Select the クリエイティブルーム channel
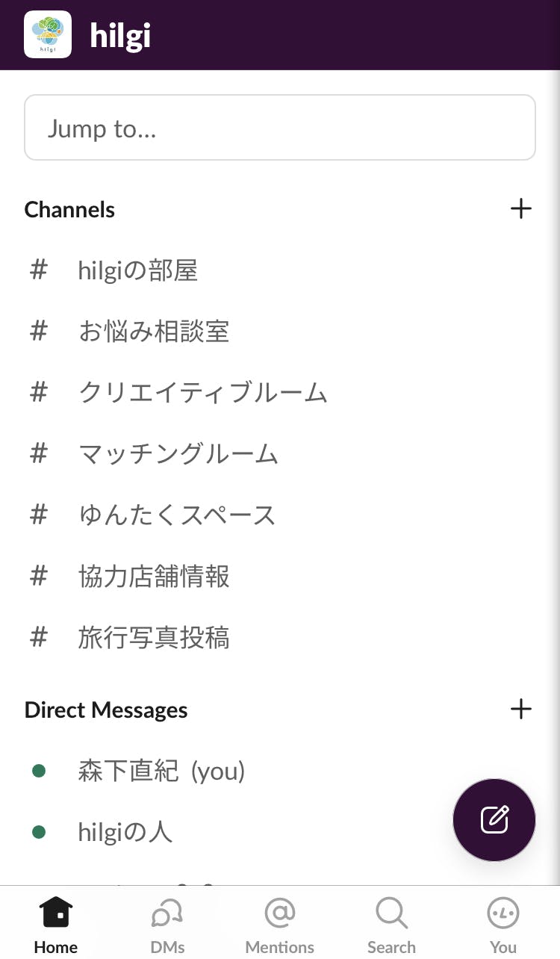This screenshot has height=959, width=560. point(202,393)
